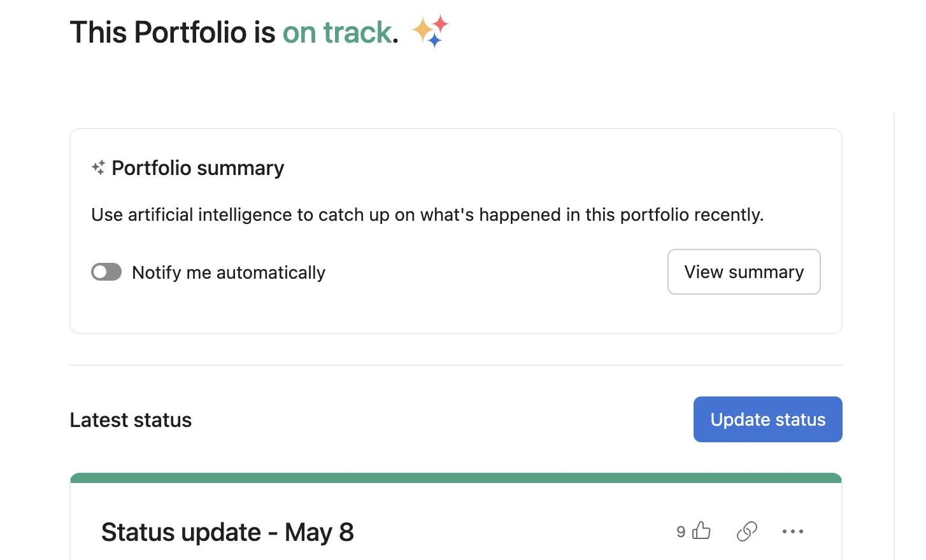Copy link to the status update
Screen dimensions: 926x560
tap(746, 531)
